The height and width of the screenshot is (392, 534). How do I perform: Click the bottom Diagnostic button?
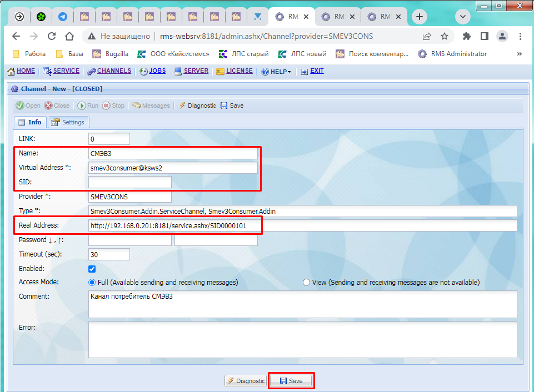[245, 381]
